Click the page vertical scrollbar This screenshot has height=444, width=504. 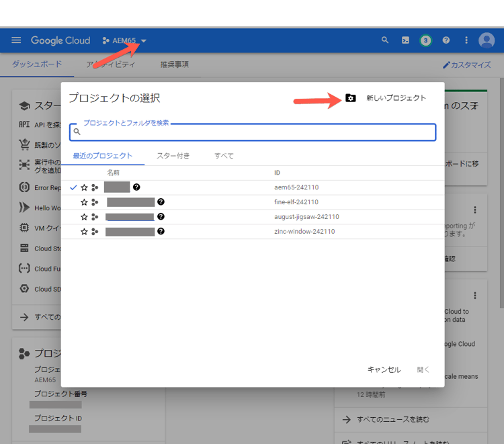click(x=502, y=193)
